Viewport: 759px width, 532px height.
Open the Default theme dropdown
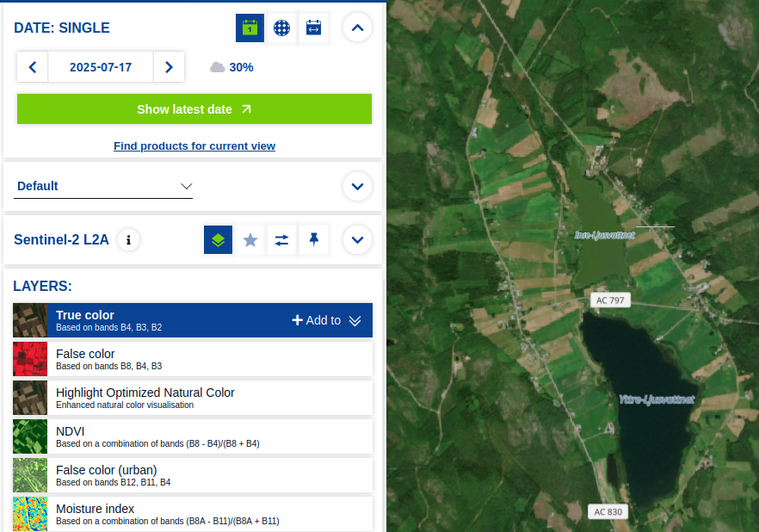[x=104, y=186]
